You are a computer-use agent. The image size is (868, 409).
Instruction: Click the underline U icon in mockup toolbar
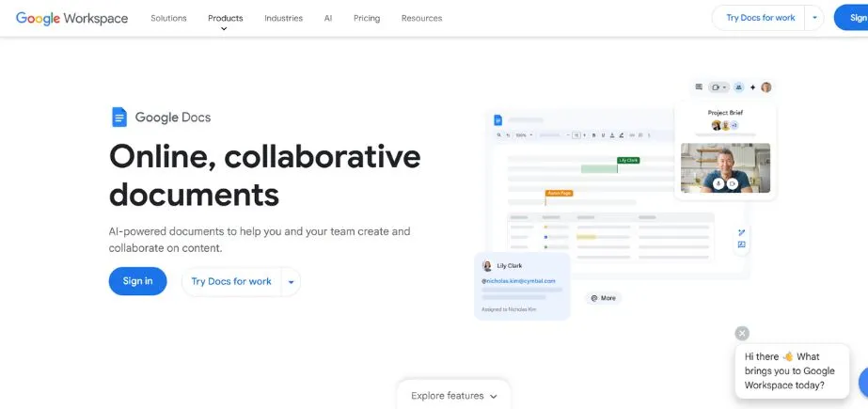pos(603,135)
